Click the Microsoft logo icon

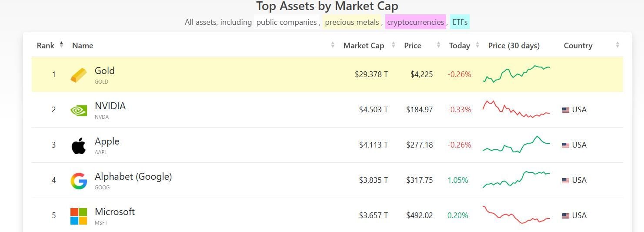(x=79, y=216)
